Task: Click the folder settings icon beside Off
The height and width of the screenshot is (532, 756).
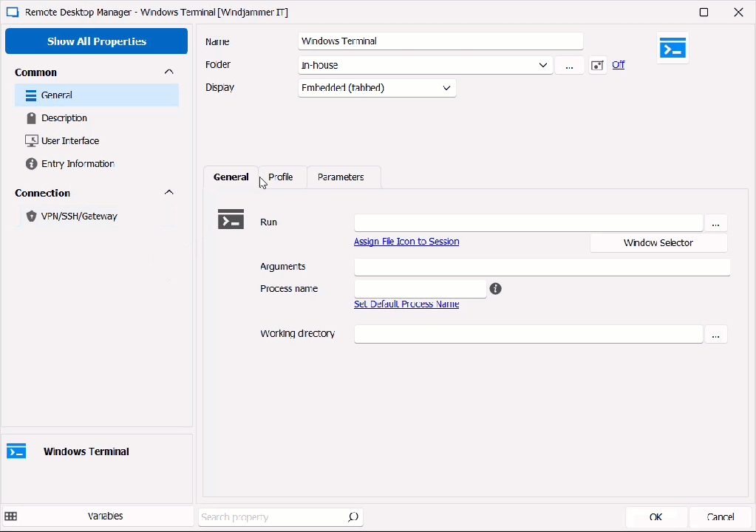Action: coord(597,65)
